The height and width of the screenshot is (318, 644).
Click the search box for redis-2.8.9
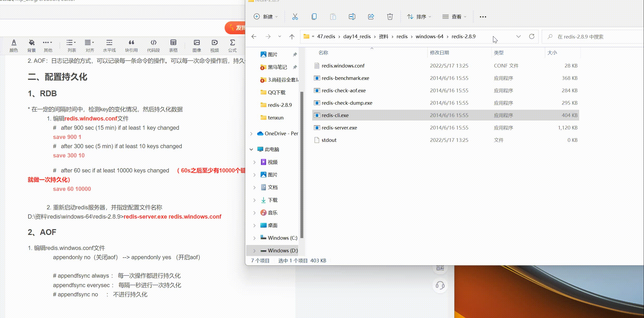click(x=593, y=37)
